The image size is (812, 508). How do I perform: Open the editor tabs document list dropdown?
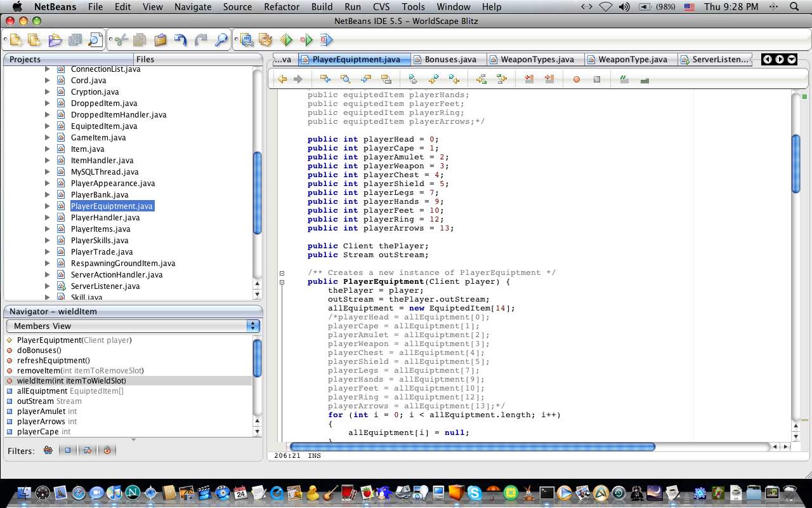pyautogui.click(x=792, y=60)
